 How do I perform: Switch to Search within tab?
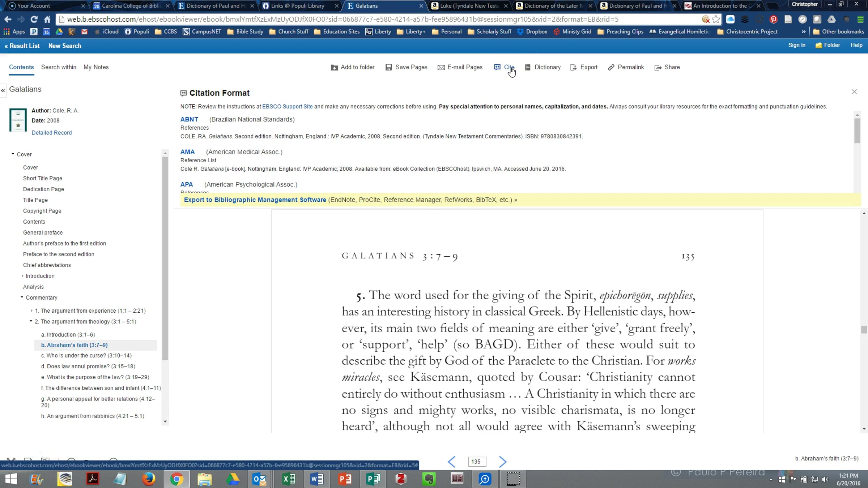pos(59,67)
